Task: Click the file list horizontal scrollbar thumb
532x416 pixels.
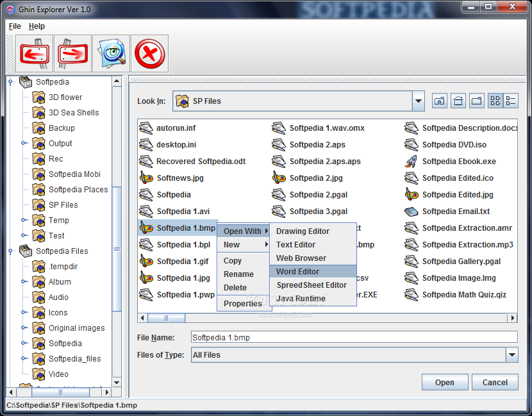Action: tap(166, 318)
